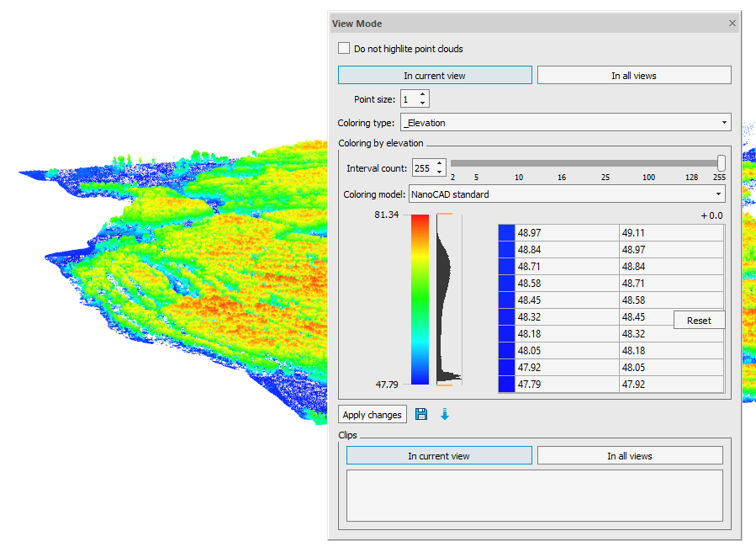Screen dimensions: 756x552
Task: Click the 48.45 lower bound cell
Action: (567, 300)
